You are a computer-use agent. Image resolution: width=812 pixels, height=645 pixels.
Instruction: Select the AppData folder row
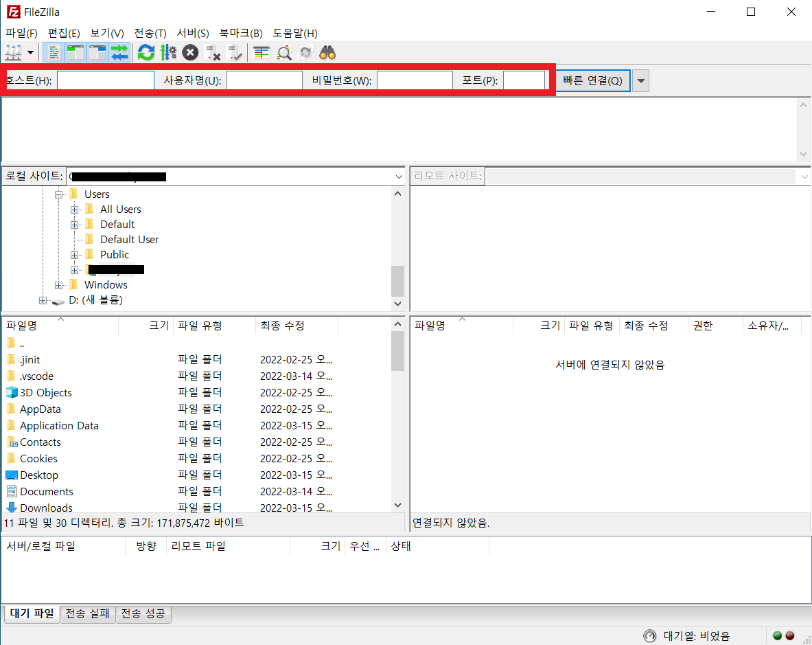tap(197, 409)
